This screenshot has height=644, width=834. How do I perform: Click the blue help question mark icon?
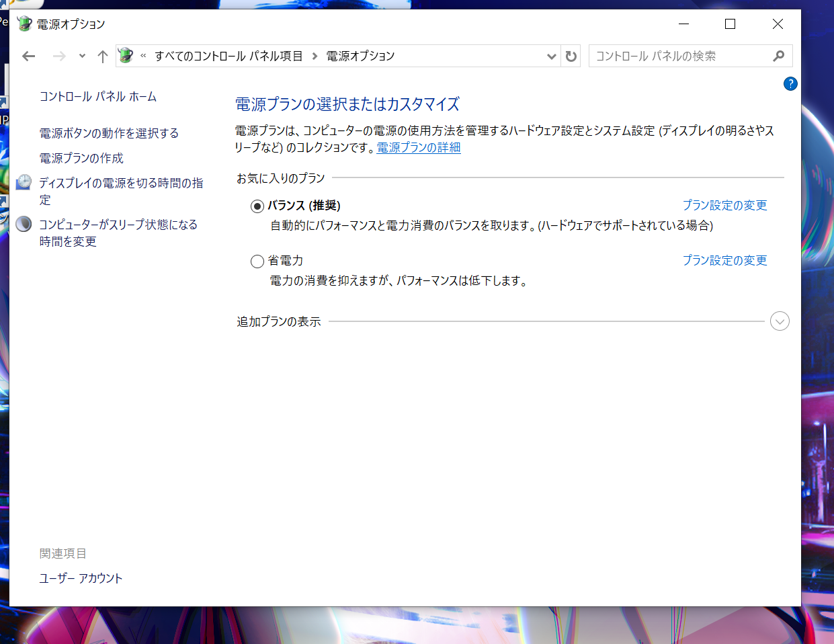[x=790, y=84]
